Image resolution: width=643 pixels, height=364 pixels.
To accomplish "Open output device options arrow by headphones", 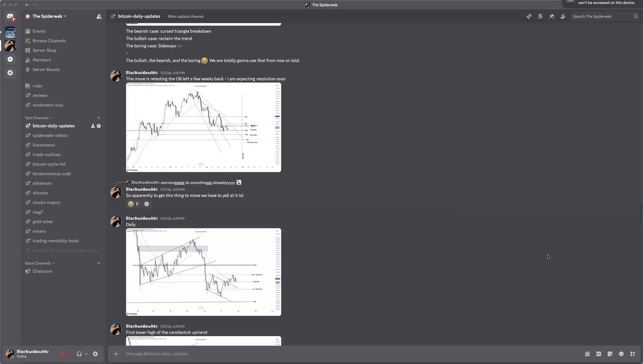I will click(86, 354).
